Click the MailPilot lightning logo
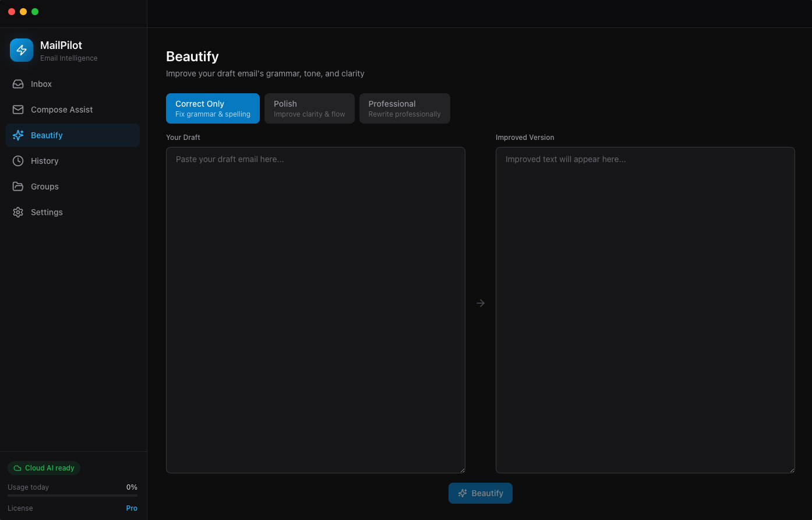Image resolution: width=812 pixels, height=520 pixels. 21,50
